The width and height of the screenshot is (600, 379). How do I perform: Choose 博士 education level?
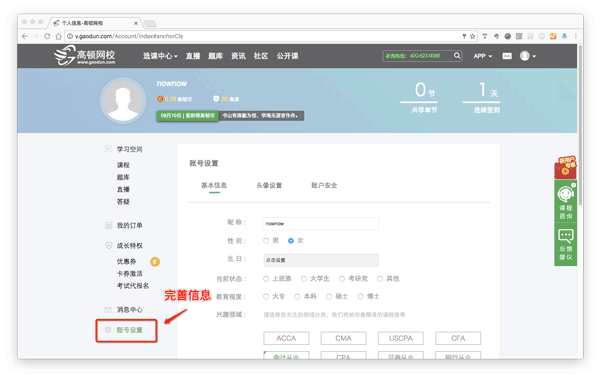360,296
